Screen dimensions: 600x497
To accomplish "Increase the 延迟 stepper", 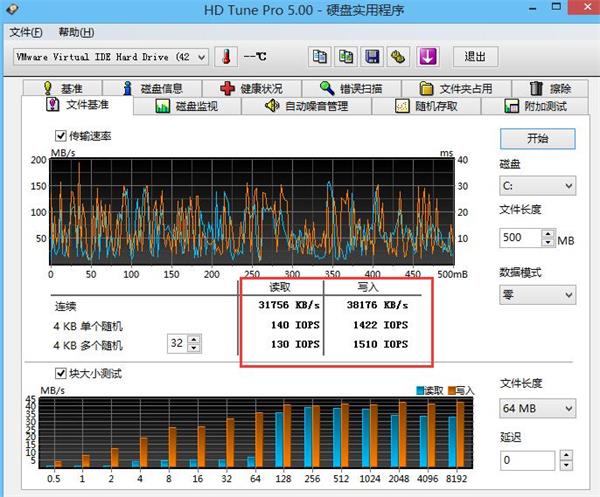I will coord(566,455).
